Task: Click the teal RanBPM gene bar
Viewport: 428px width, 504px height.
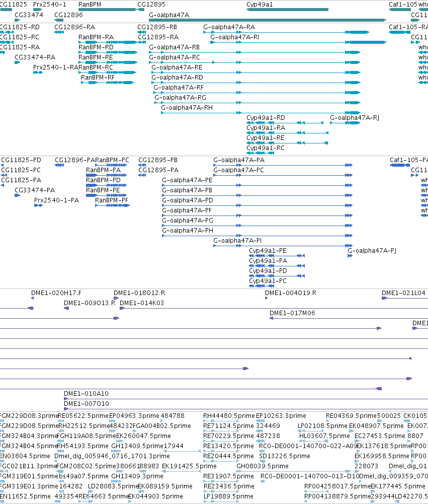Action: [x=108, y=10]
